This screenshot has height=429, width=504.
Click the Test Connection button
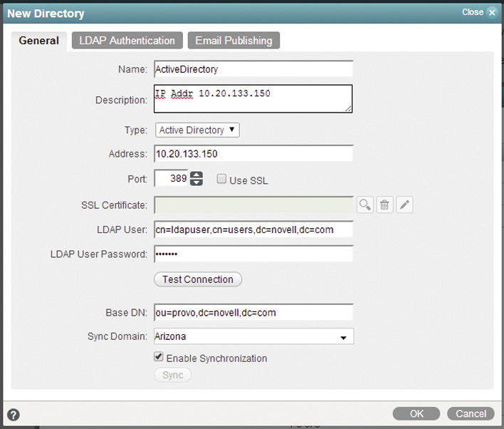[198, 279]
